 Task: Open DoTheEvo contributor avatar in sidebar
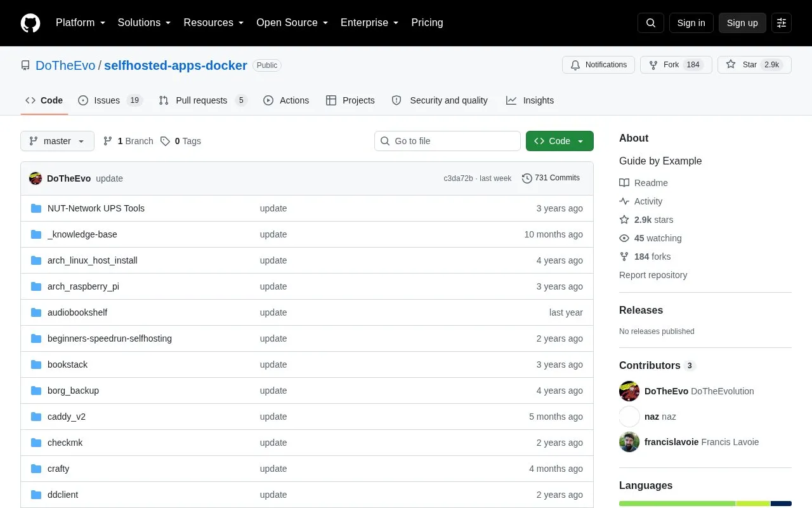pyautogui.click(x=629, y=391)
